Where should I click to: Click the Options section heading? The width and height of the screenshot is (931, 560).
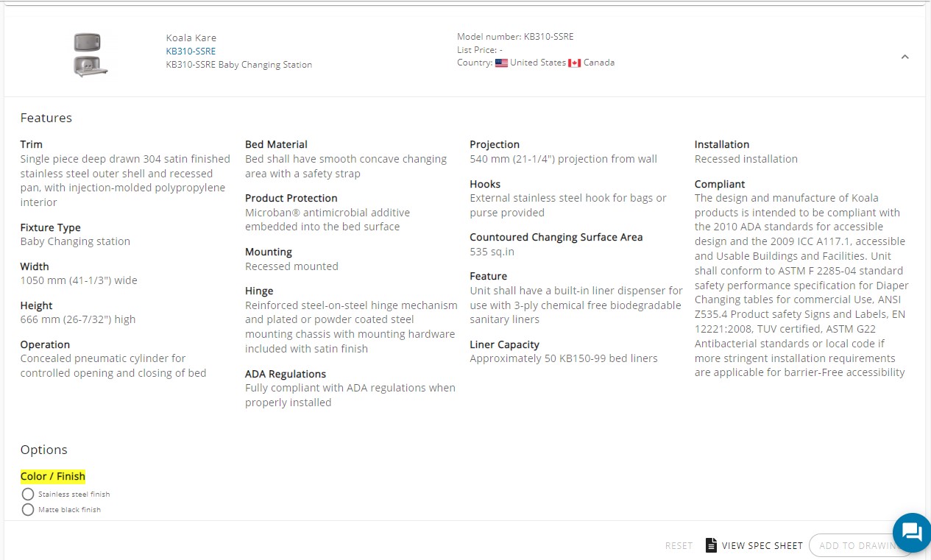pos(44,450)
